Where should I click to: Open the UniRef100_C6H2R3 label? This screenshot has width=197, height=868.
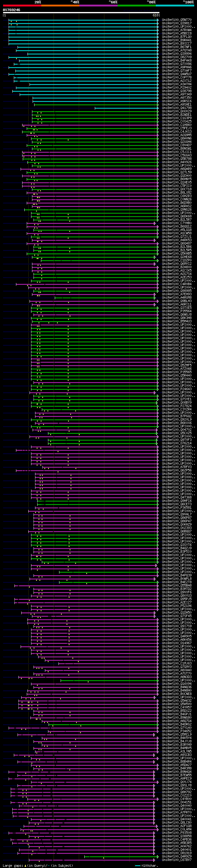[x=177, y=196]
